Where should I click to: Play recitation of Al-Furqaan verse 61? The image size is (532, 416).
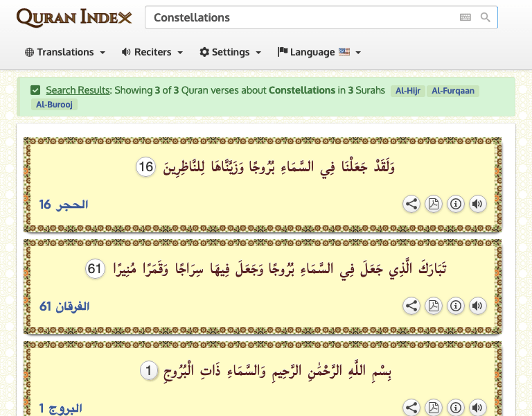477,306
